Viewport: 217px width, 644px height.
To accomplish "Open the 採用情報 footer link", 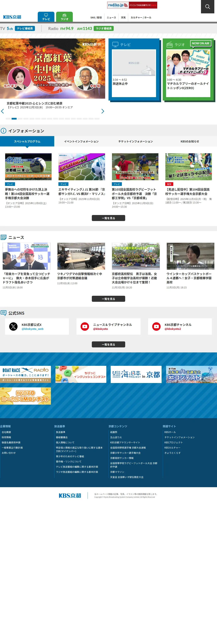I will pos(7,438).
